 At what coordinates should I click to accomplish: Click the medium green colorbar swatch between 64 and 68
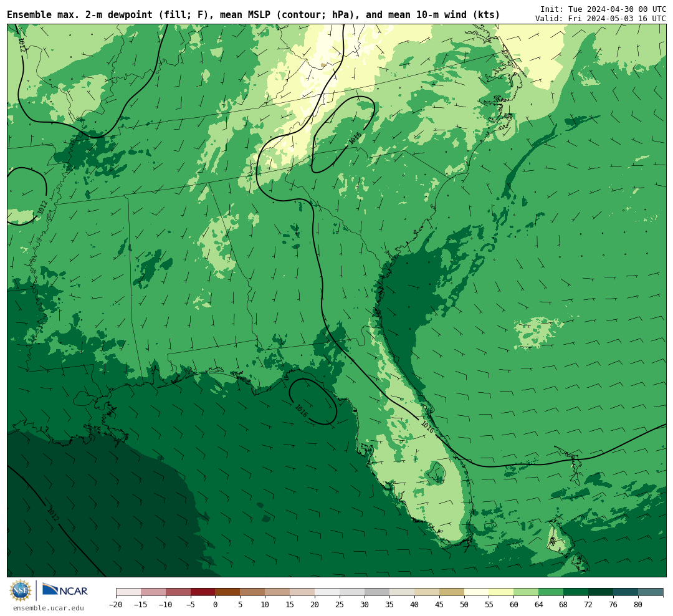tap(551, 592)
